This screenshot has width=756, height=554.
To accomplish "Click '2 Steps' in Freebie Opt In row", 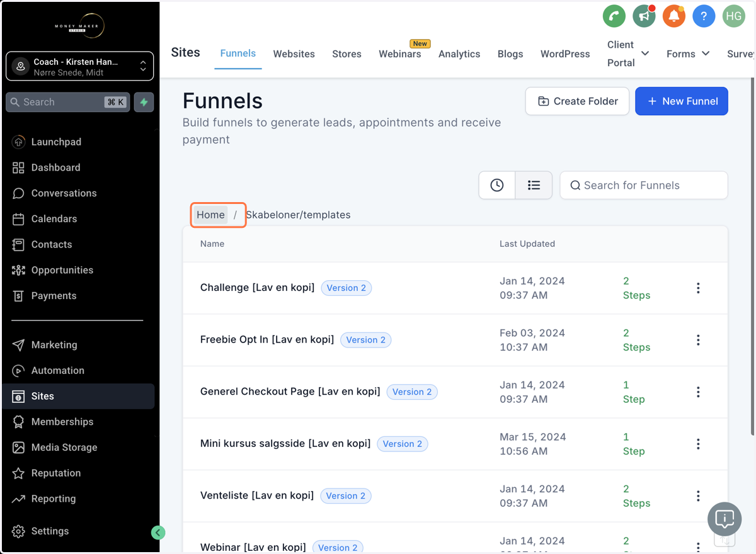I will point(636,340).
